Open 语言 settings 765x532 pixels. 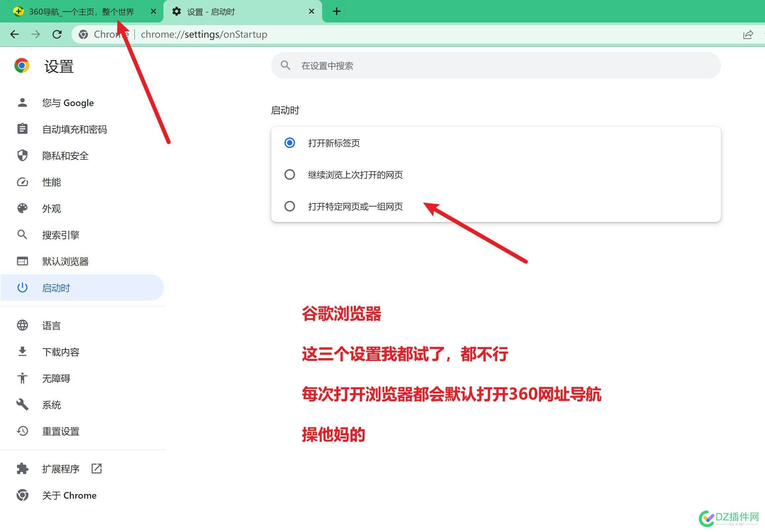[x=82, y=325]
